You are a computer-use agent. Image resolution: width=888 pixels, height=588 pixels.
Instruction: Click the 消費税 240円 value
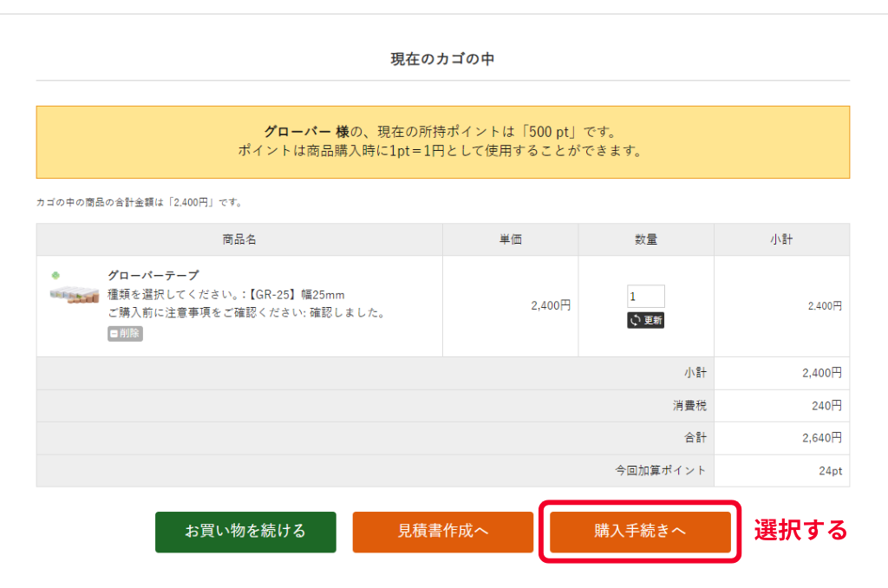[x=826, y=406]
